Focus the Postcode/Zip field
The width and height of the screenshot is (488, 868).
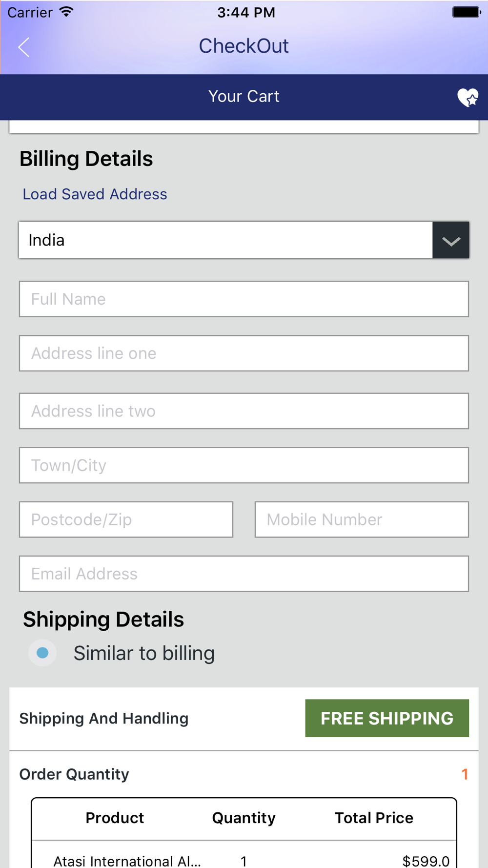(126, 519)
